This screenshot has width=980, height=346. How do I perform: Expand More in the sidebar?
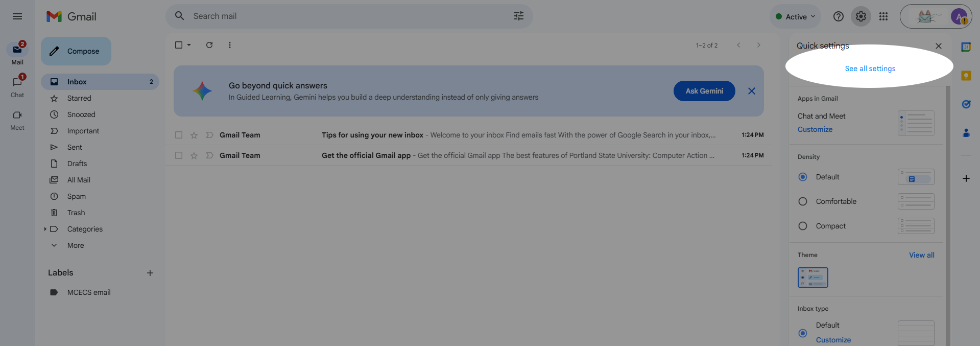75,245
